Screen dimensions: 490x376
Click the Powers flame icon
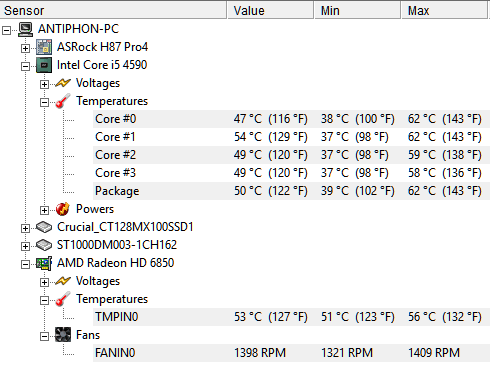pyautogui.click(x=63, y=209)
